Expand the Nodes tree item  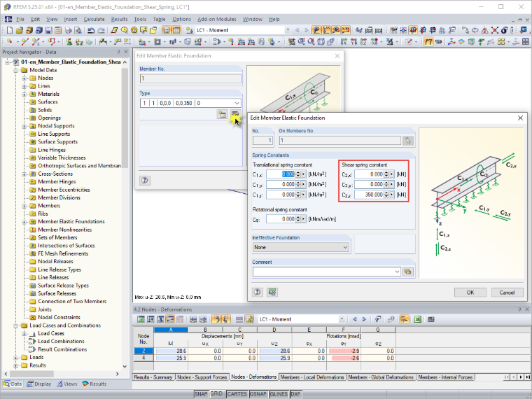point(24,78)
